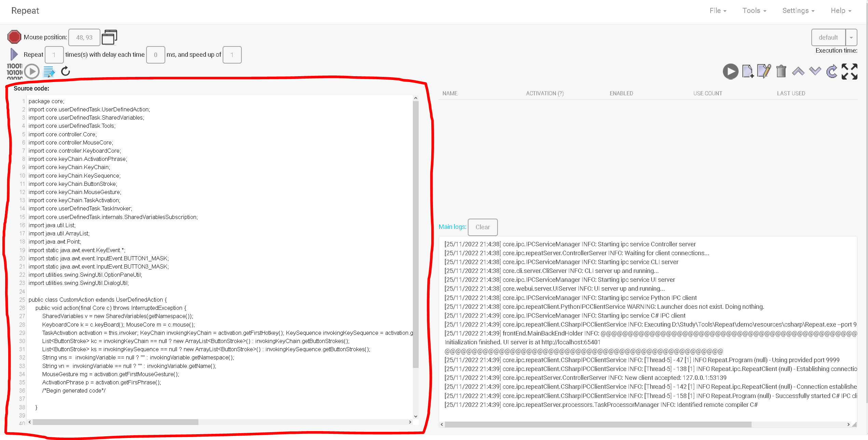Viewport: 868px width, 440px height.
Task: Click the purple replay arrow icon
Action: [14, 54]
